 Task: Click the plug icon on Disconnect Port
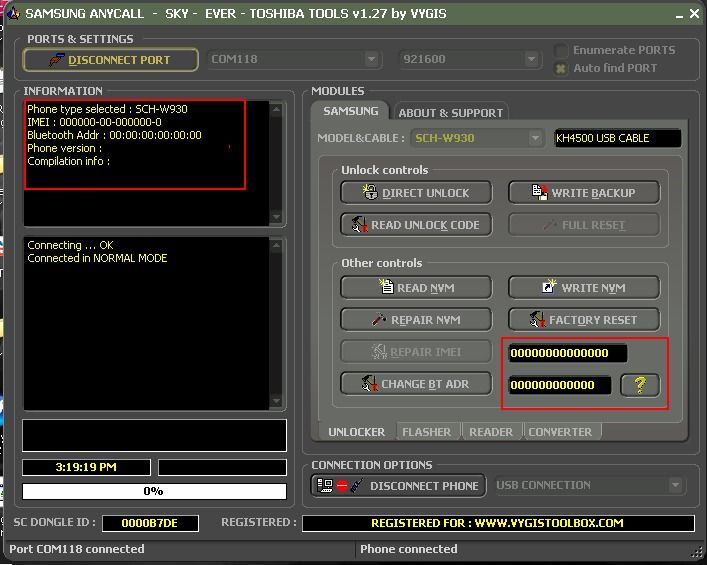point(56,60)
